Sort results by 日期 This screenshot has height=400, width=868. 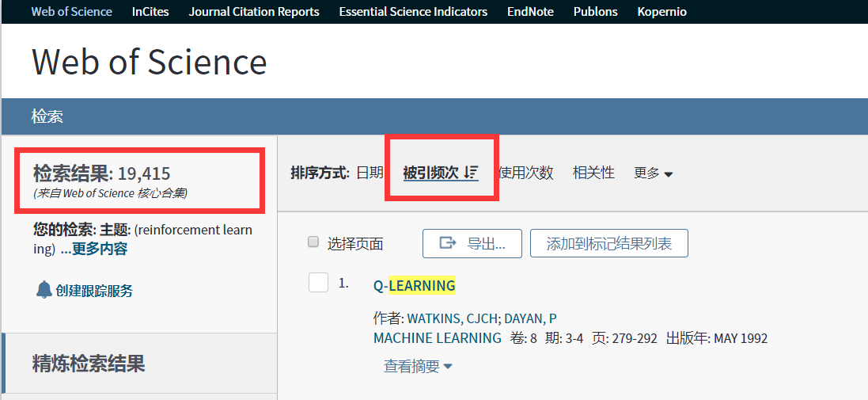coord(370,173)
